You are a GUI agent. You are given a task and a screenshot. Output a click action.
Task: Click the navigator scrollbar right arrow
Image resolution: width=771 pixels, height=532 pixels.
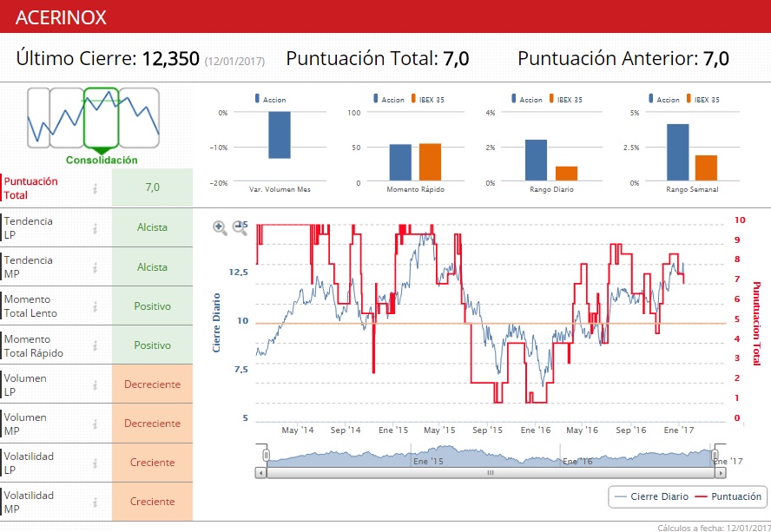tap(721, 473)
